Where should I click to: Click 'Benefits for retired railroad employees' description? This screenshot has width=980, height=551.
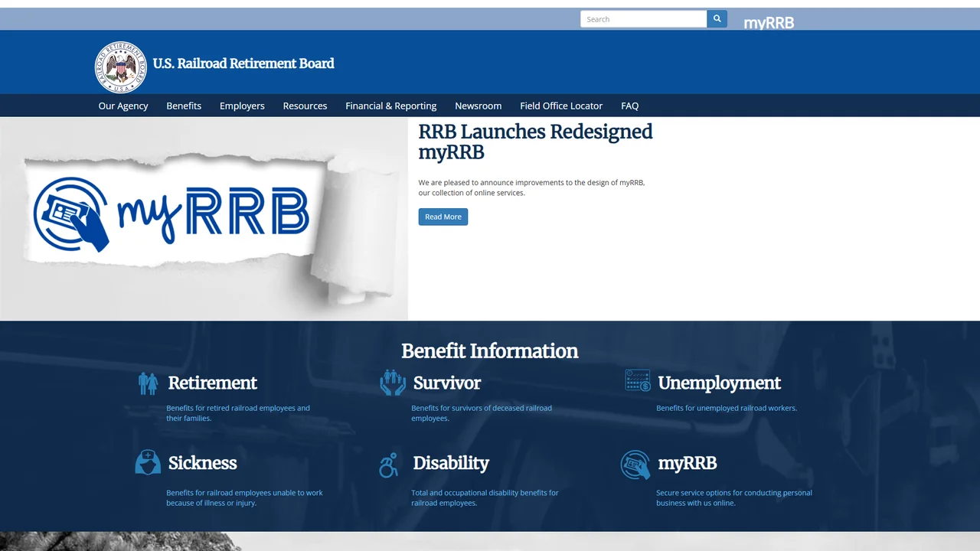238,413
